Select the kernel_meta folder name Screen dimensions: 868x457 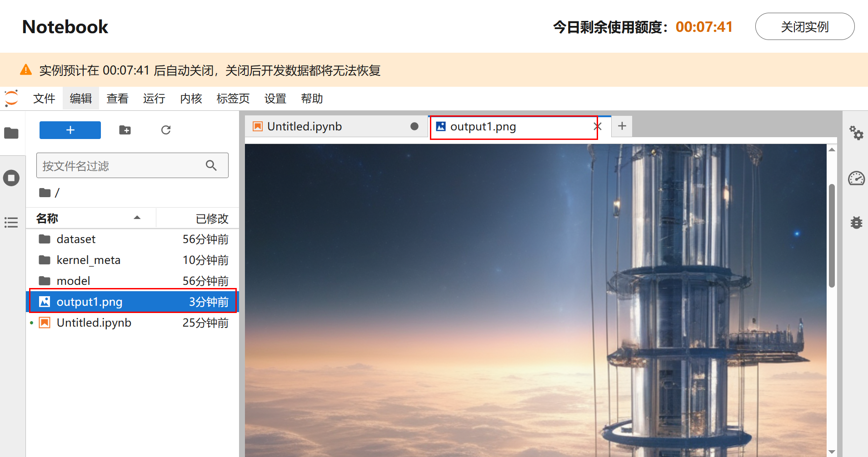pyautogui.click(x=89, y=260)
